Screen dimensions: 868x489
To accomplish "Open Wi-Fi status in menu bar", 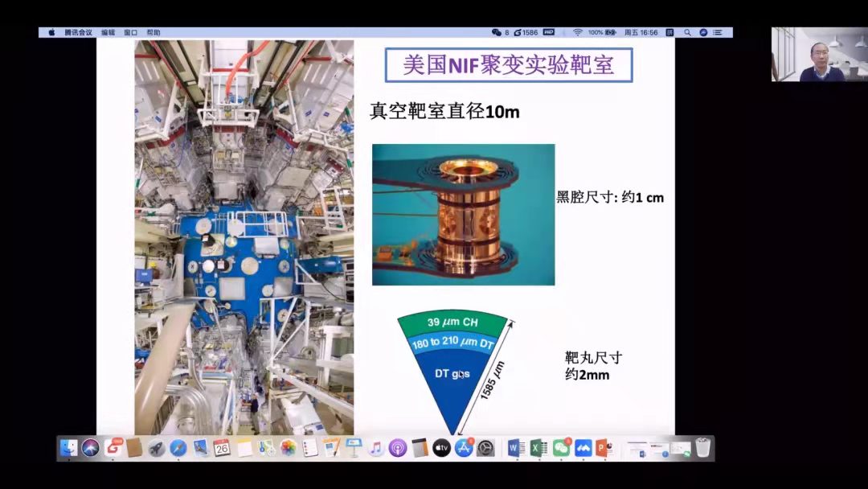I will (577, 32).
